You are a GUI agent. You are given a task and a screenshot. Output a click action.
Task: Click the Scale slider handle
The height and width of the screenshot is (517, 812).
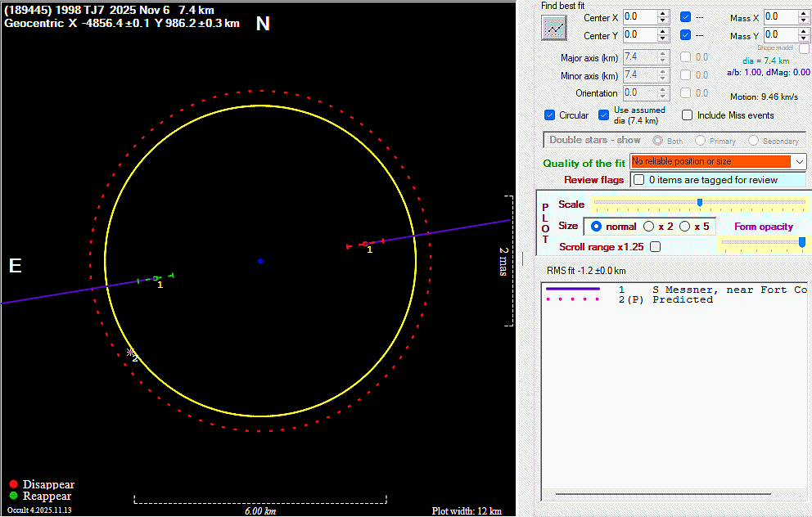click(699, 202)
